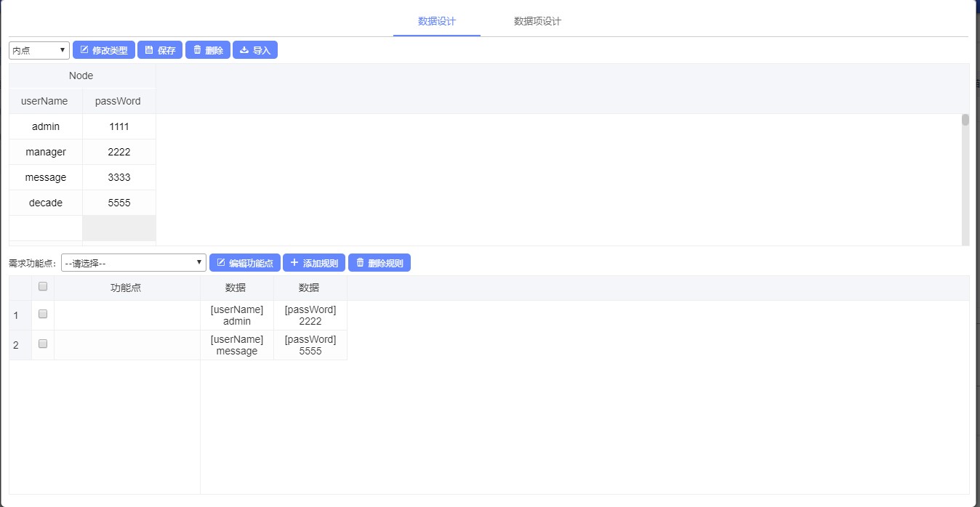Click the 删除规则 trash icon button
The width and height of the screenshot is (980, 507).
[x=379, y=263]
